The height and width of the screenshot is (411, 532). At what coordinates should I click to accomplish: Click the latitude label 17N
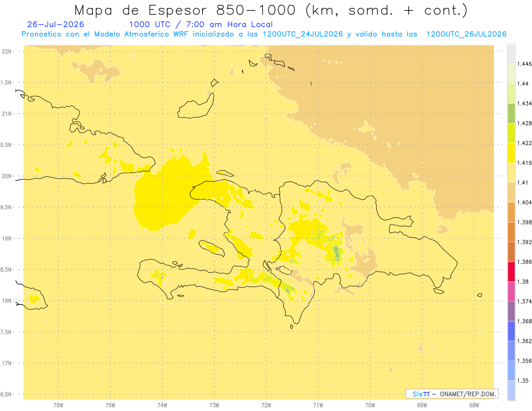pos(6,363)
